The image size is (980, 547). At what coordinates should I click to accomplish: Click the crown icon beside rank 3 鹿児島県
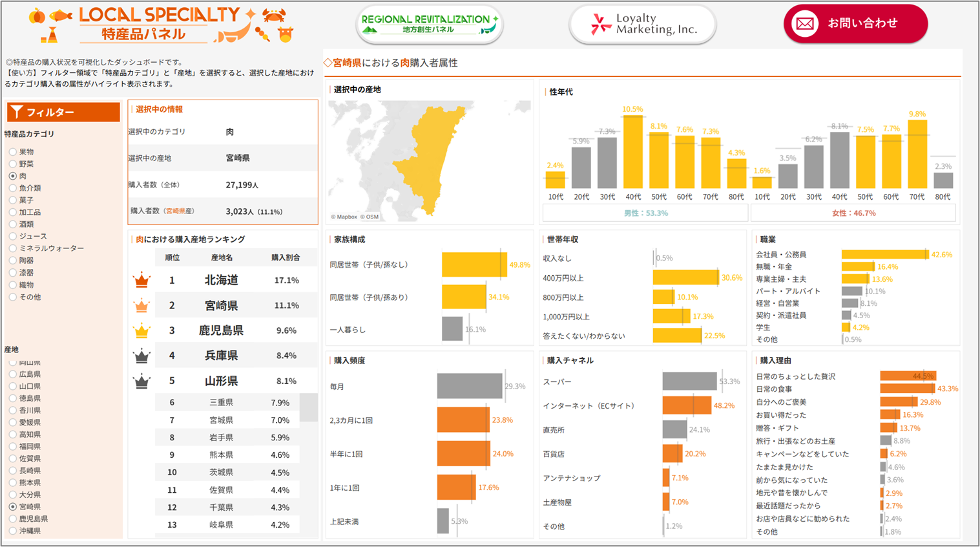point(141,331)
